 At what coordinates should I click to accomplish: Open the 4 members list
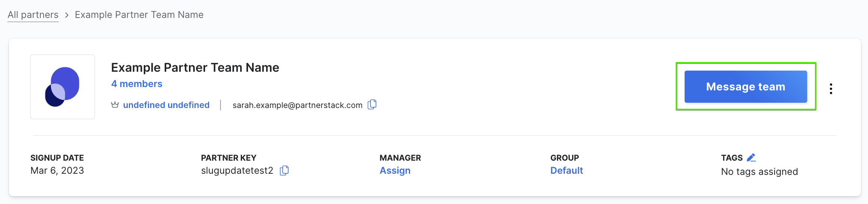(137, 84)
